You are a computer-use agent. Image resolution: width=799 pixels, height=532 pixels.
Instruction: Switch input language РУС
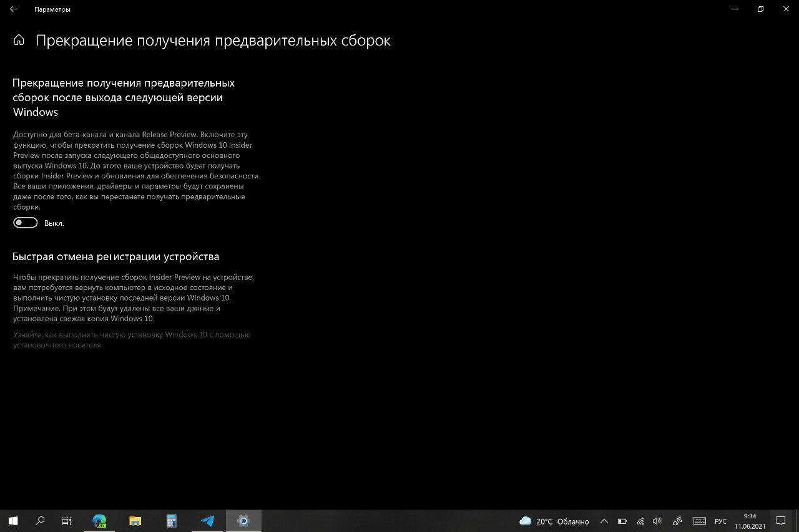click(x=720, y=521)
